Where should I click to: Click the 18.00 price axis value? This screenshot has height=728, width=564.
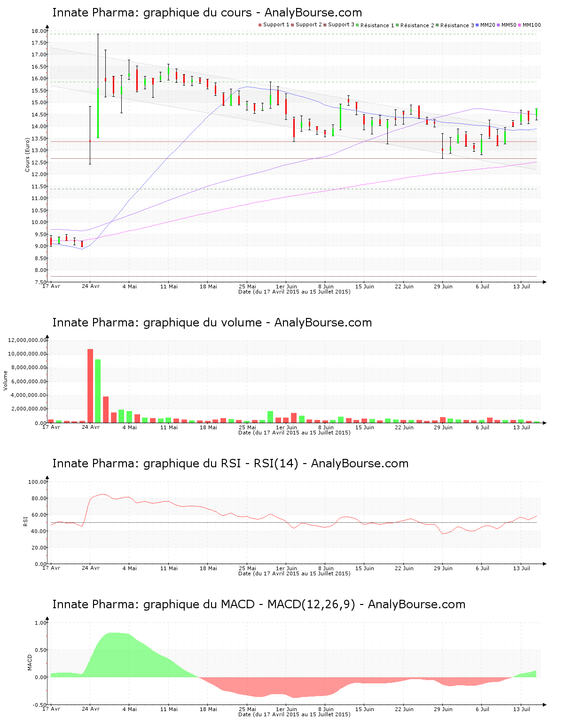[39, 31]
